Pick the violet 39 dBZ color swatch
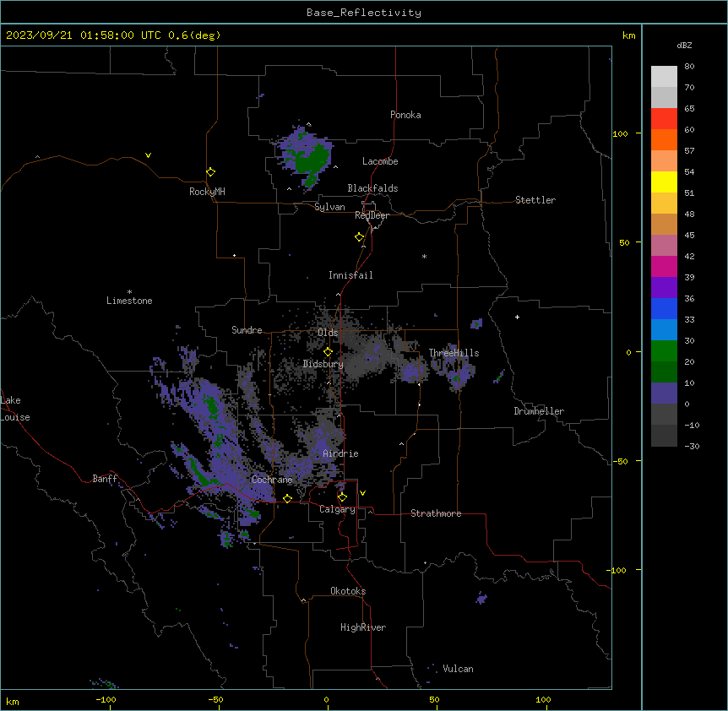Image resolution: width=728 pixels, height=711 pixels. click(x=664, y=288)
